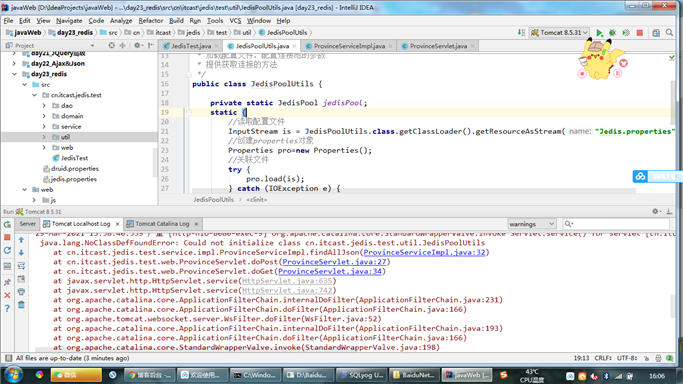
Task: Open the Refactor menu
Action: tap(150, 20)
